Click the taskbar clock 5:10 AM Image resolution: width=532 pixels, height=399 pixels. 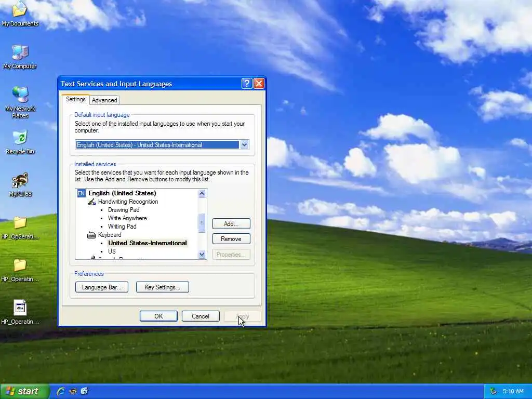click(x=513, y=391)
